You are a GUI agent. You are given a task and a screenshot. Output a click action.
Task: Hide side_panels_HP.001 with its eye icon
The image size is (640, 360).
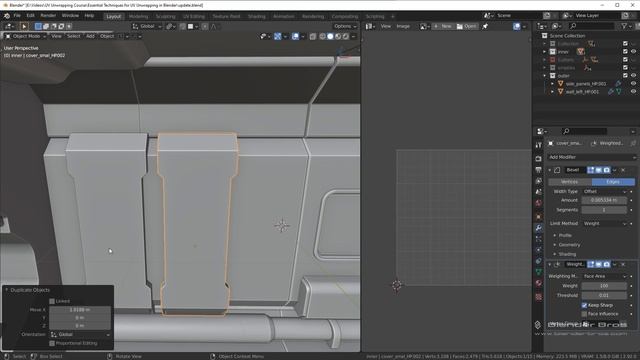[633, 84]
